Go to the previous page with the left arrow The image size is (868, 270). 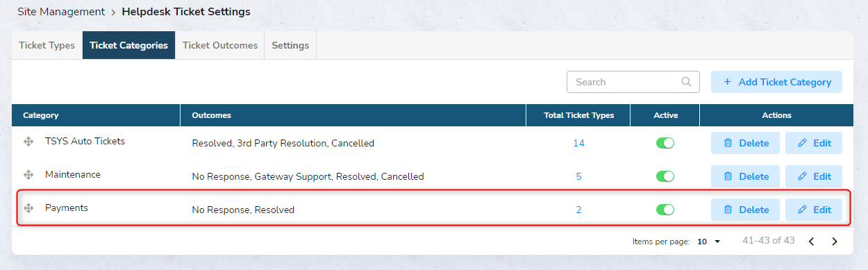(811, 242)
